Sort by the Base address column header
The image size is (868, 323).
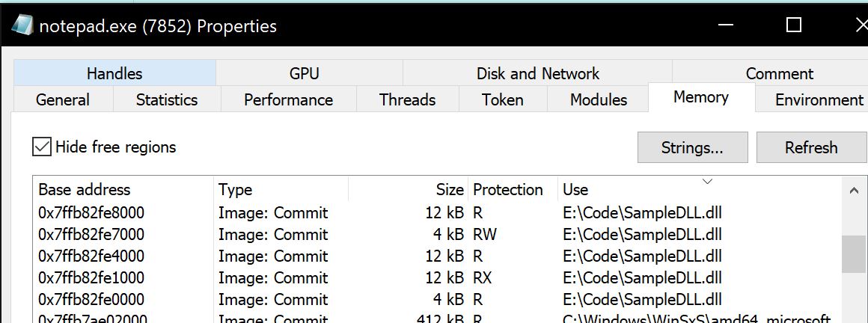(x=85, y=190)
